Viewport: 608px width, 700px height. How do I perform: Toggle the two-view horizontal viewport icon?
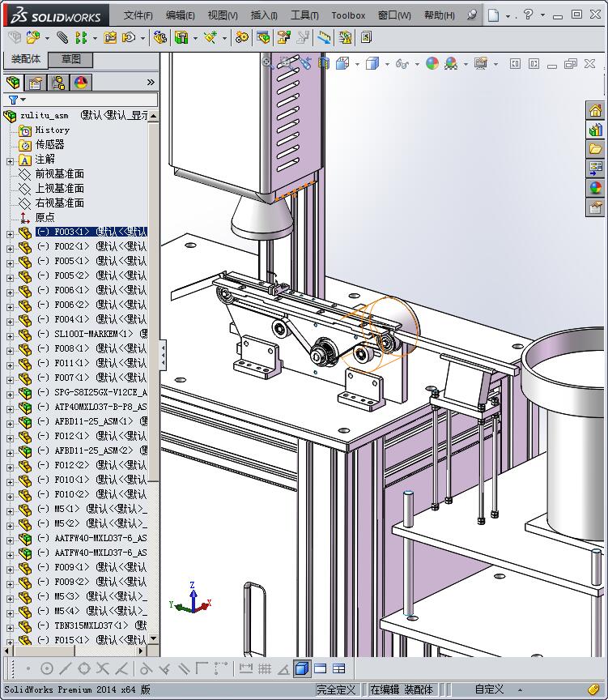tap(321, 668)
